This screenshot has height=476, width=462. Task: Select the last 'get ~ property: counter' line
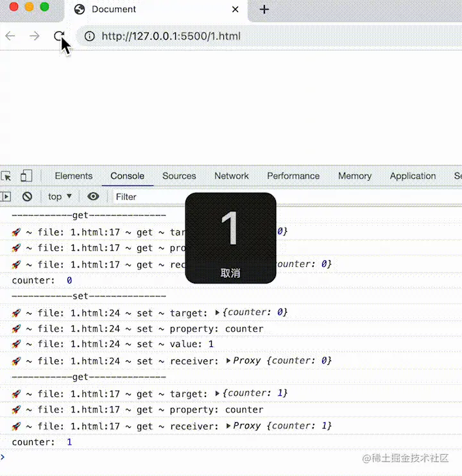coord(231,409)
